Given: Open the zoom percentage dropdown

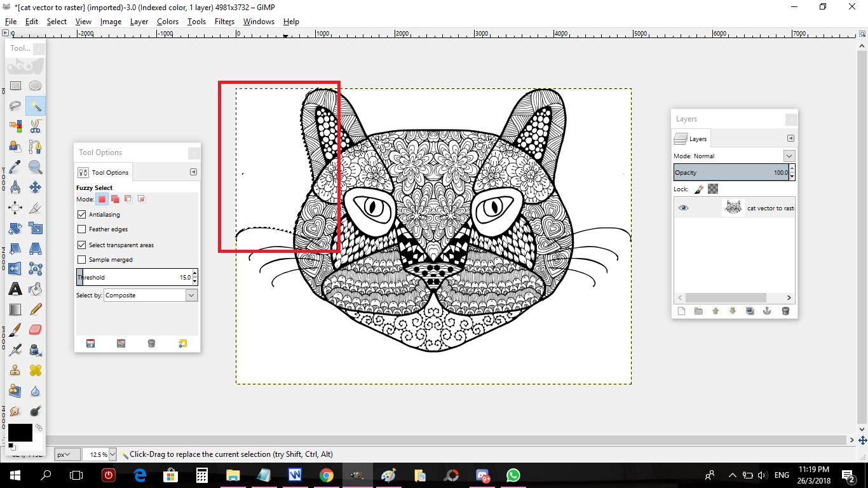Looking at the screenshot, I should (112, 454).
